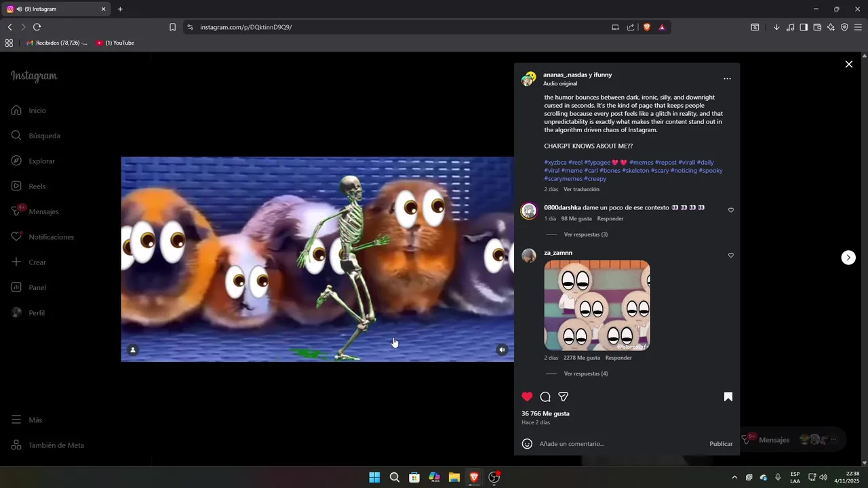Click the share page icon in address bar
The width and height of the screenshot is (868, 488).
click(631, 27)
